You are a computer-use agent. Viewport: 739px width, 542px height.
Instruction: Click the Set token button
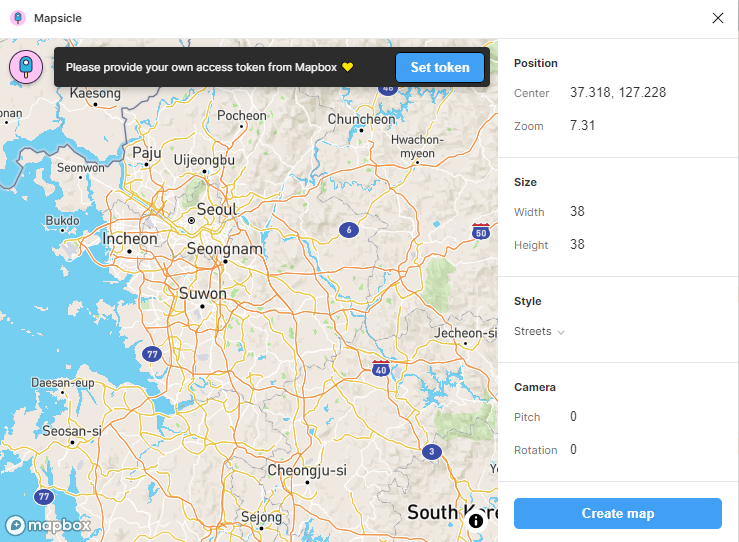[x=440, y=67]
